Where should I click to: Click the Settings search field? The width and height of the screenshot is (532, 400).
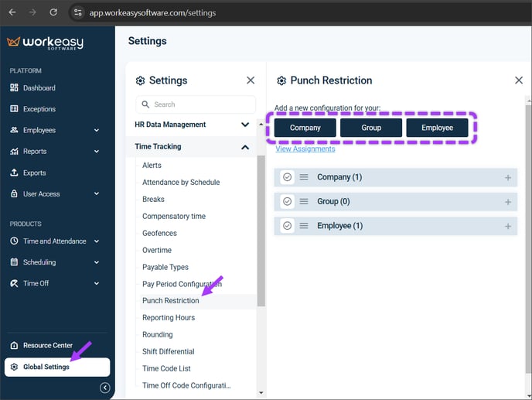coord(196,104)
